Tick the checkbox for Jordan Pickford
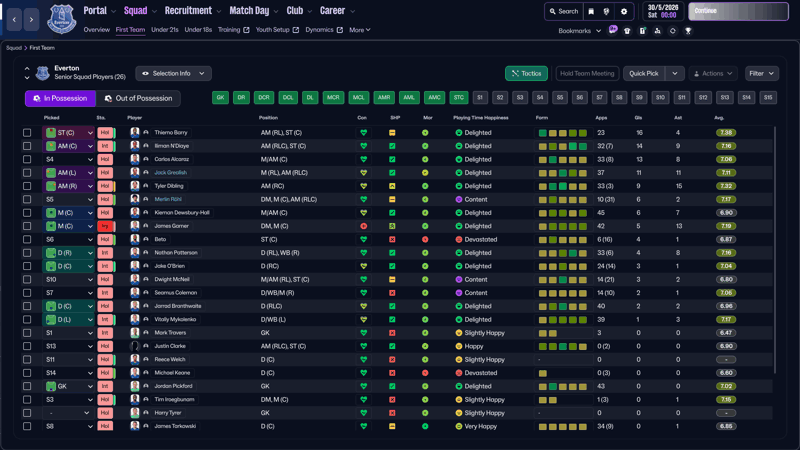This screenshot has width=800, height=450. click(x=27, y=386)
